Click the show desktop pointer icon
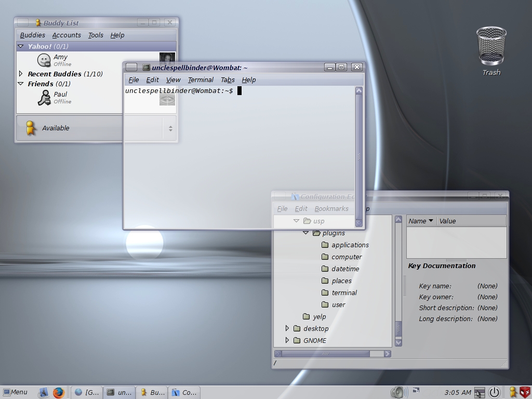This screenshot has width=532, height=399. point(480,393)
